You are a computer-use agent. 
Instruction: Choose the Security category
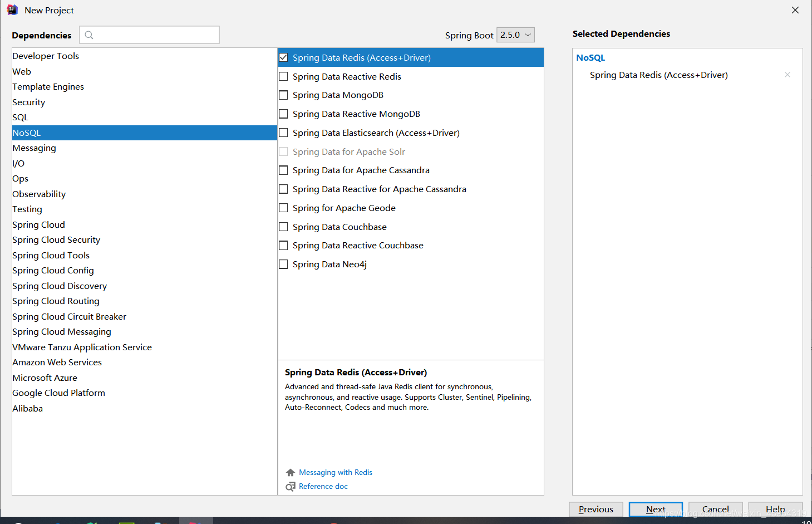pos(145,102)
